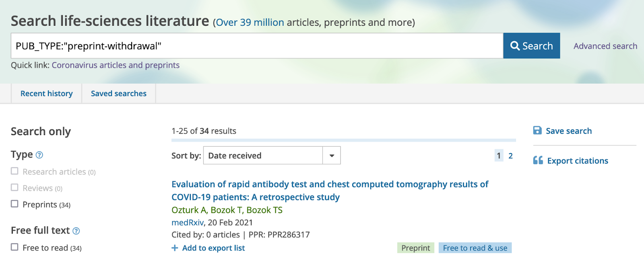Open the Advanced search link
Image resolution: width=644 pixels, height=259 pixels.
click(605, 46)
